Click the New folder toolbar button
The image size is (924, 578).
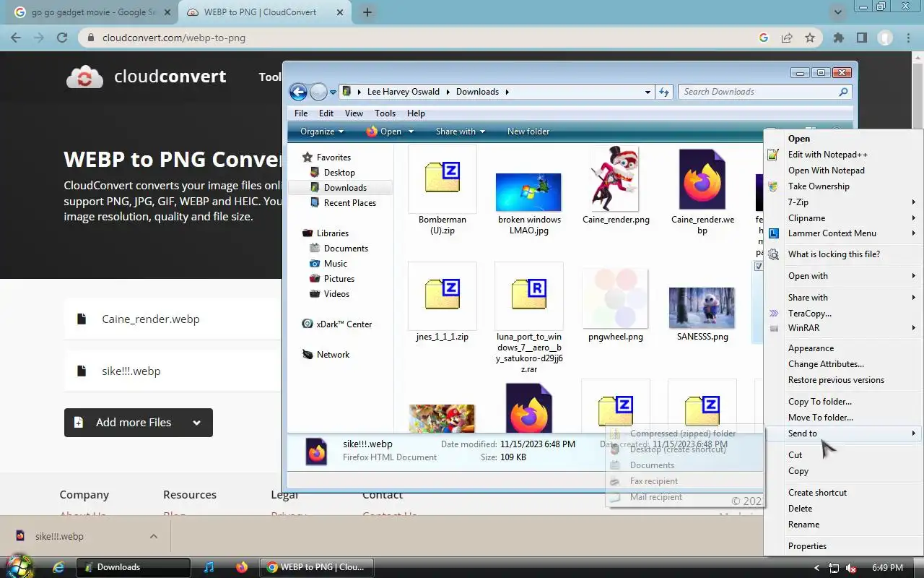coord(528,131)
